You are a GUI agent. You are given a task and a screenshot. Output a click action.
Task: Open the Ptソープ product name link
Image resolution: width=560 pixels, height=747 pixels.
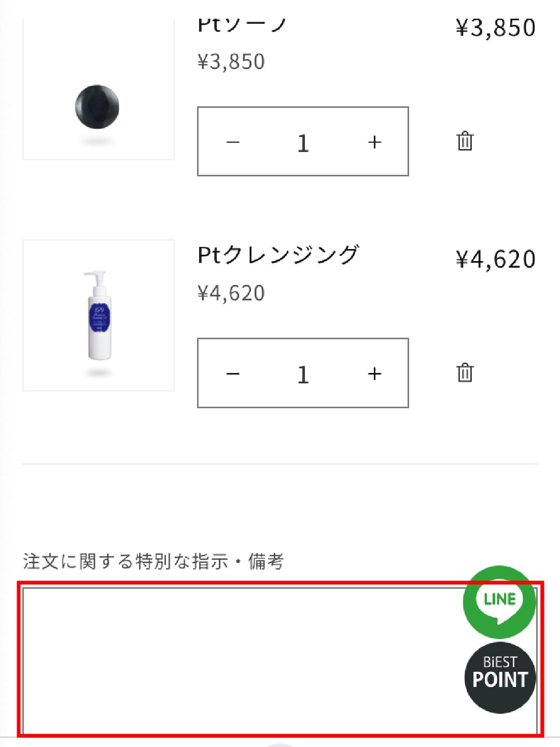point(242,26)
